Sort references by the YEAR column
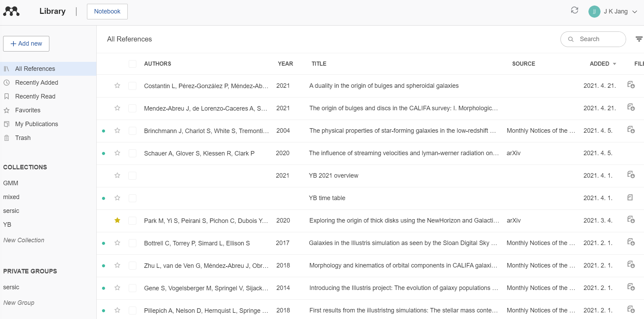The height and width of the screenshot is (319, 644). tap(285, 64)
